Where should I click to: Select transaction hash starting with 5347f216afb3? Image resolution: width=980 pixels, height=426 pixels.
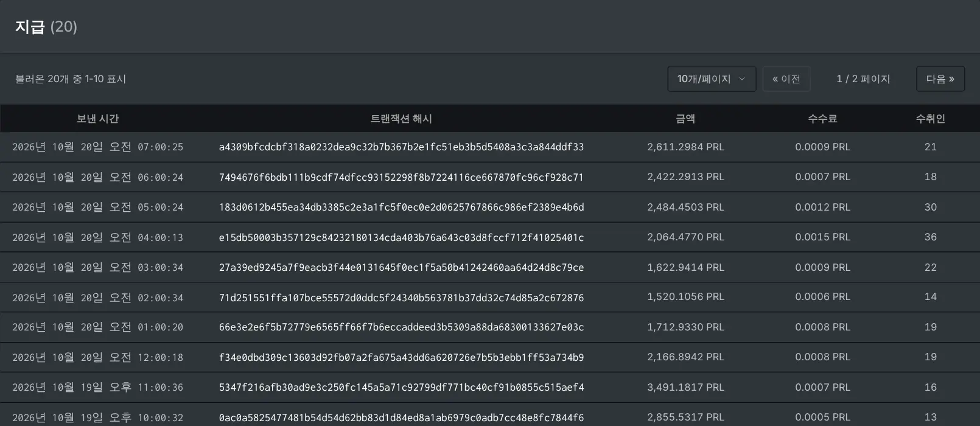pos(401,387)
